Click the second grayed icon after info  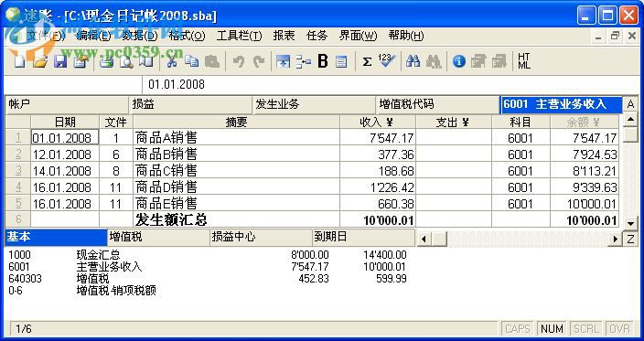tap(499, 61)
